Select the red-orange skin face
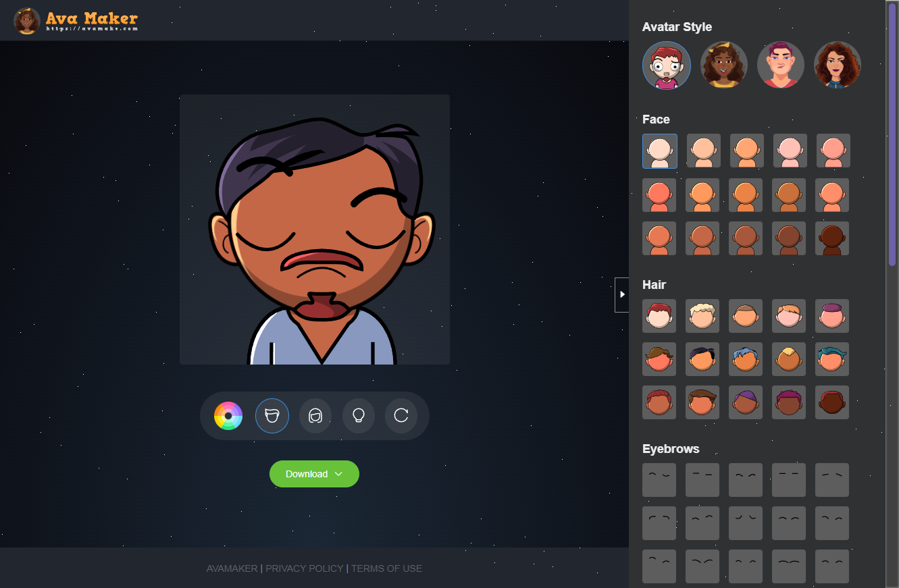This screenshot has width=899, height=588. 659,195
